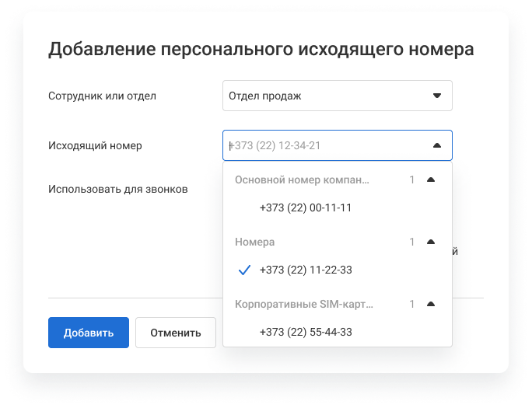
Task: Collapse the Корпоративные SIM-карты group arrow
Action: [431, 305]
